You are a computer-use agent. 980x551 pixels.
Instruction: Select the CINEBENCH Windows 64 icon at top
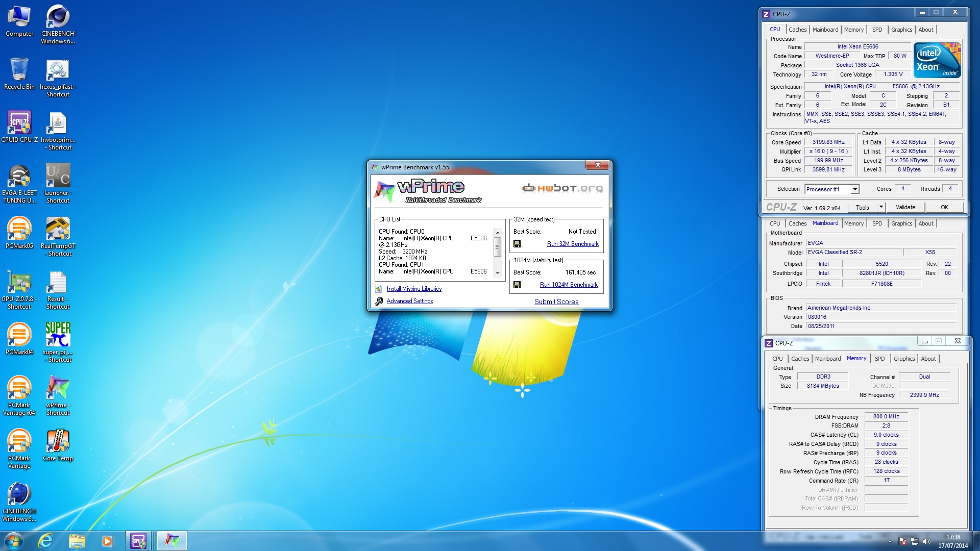[x=58, y=24]
